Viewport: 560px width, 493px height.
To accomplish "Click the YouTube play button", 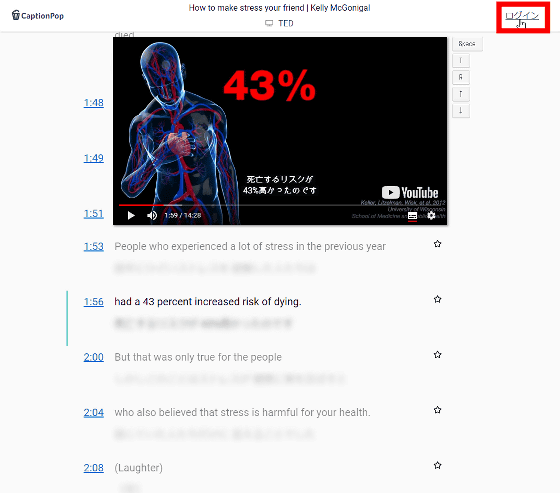I will 131,215.
